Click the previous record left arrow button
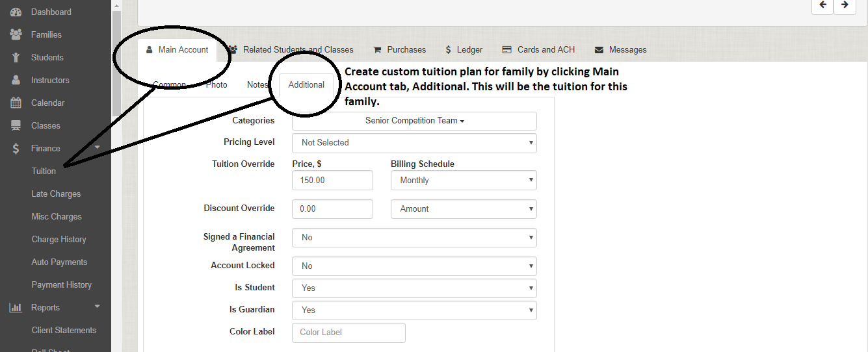This screenshot has width=868, height=352. click(822, 5)
